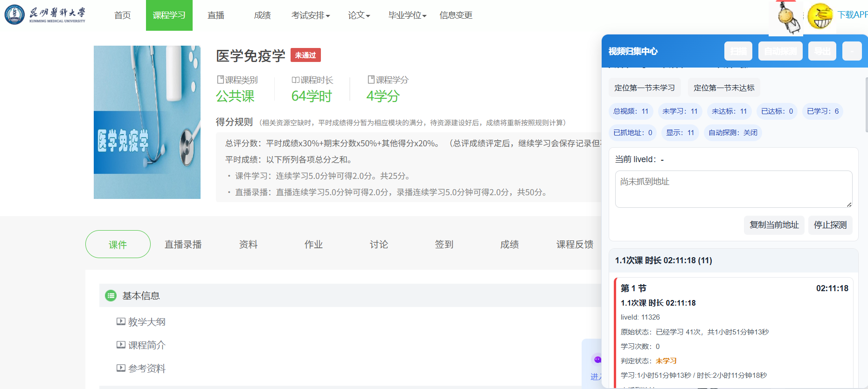Click the 已抓地址: 0 chip

coord(633,133)
